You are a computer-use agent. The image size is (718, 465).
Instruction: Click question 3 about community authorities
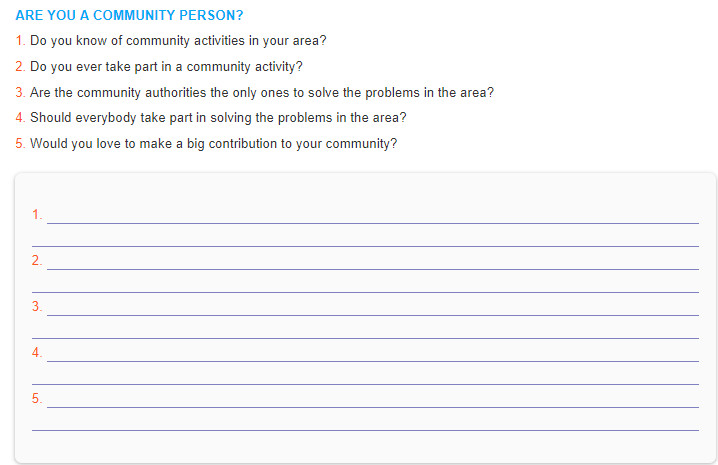[262, 93]
